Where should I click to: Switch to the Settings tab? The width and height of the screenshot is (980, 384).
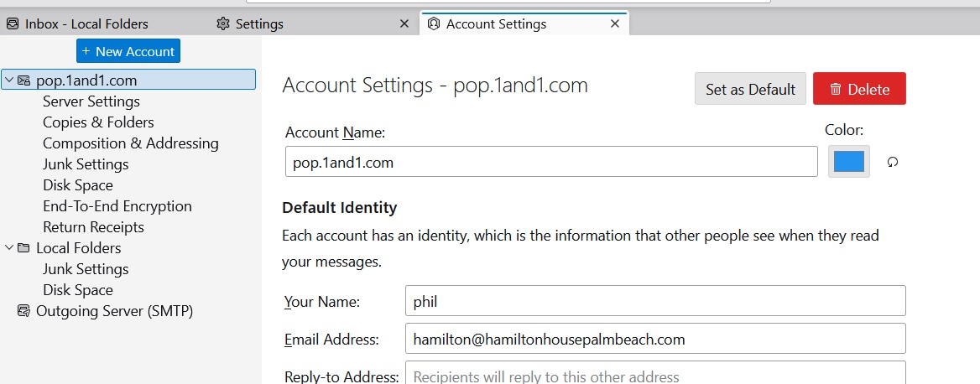[x=259, y=23]
